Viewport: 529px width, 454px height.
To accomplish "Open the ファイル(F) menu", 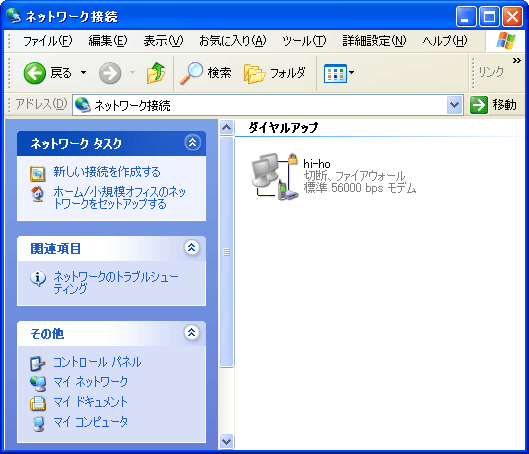I will click(48, 41).
